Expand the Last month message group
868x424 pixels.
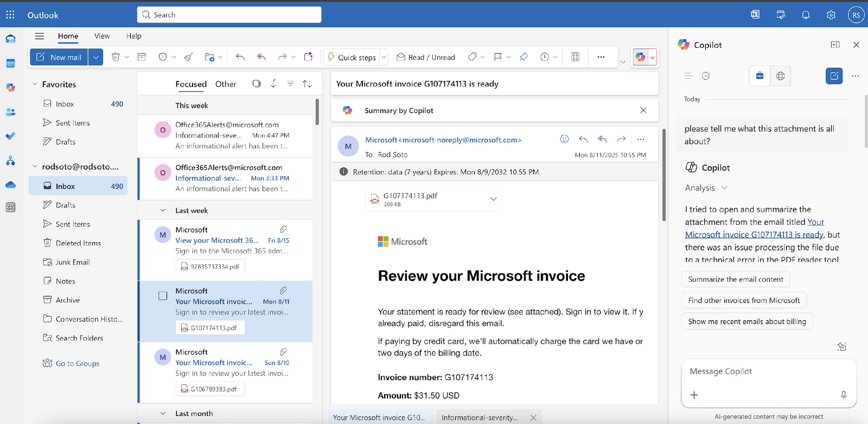point(163,413)
